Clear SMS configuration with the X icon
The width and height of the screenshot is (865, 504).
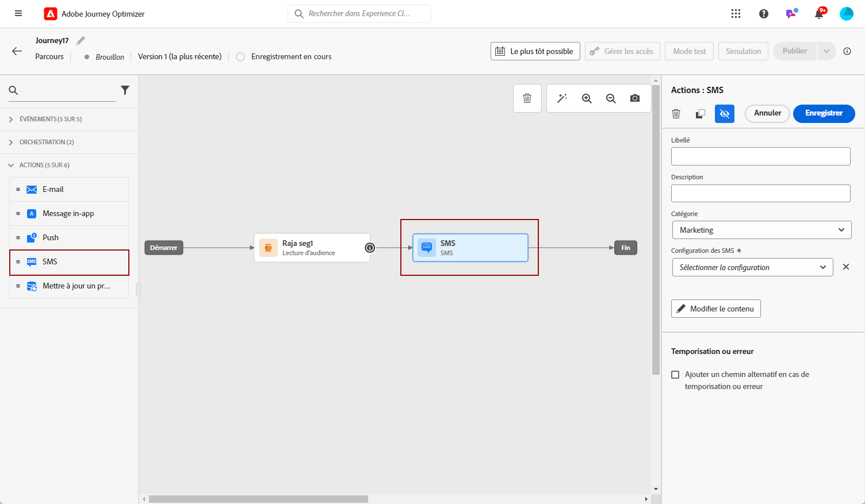[846, 267]
